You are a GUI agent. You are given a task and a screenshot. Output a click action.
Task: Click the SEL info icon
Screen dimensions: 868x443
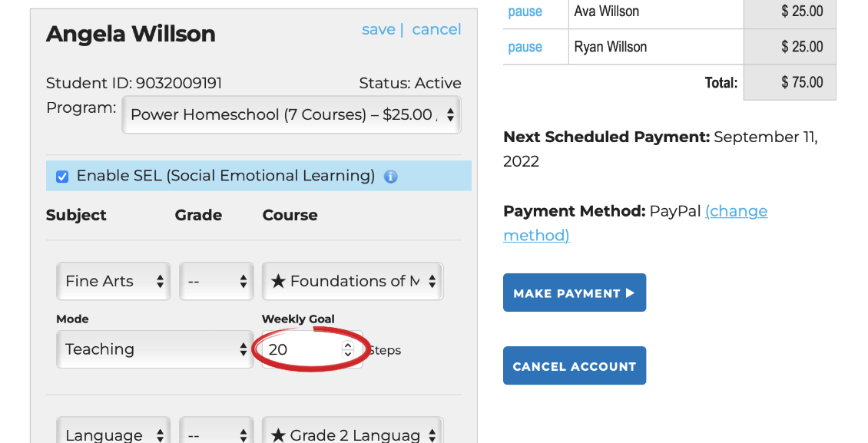pyautogui.click(x=390, y=177)
